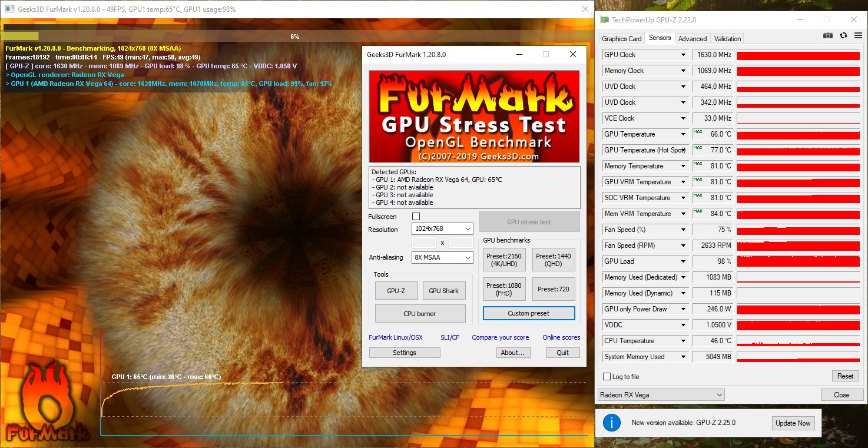868x448 pixels.
Task: Expand the System Memory Used sensor dropdown
Action: pyautogui.click(x=683, y=357)
